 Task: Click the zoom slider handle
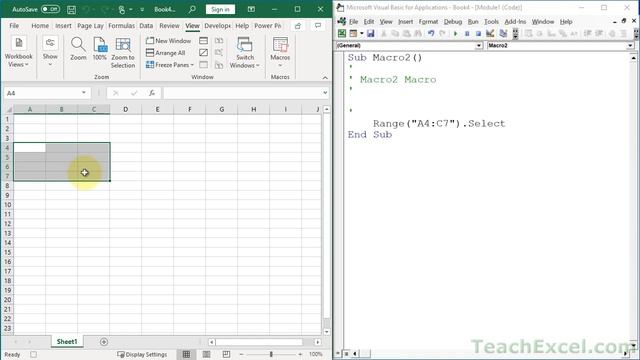[x=271, y=354]
